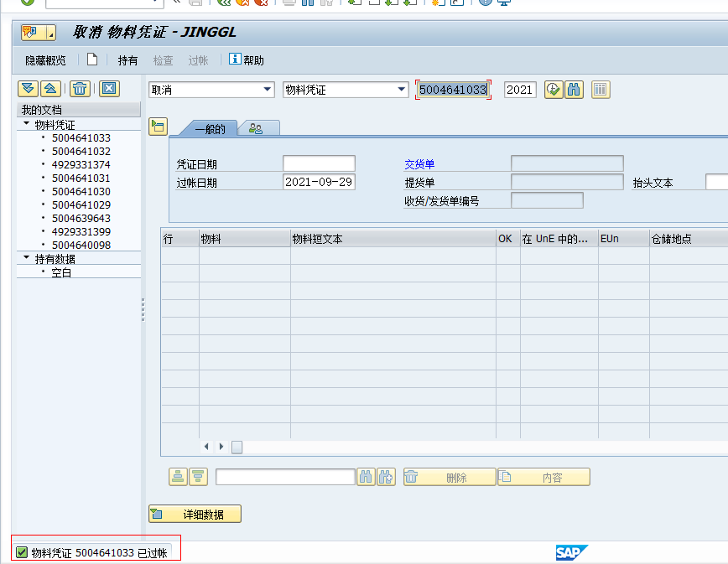Click the green checkmark status icon

tap(22, 552)
